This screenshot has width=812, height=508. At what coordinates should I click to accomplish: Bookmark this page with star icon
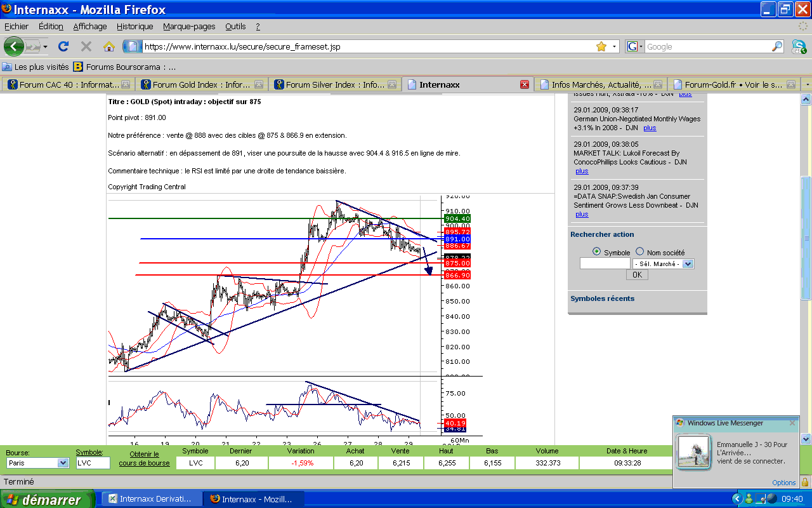pyautogui.click(x=601, y=46)
